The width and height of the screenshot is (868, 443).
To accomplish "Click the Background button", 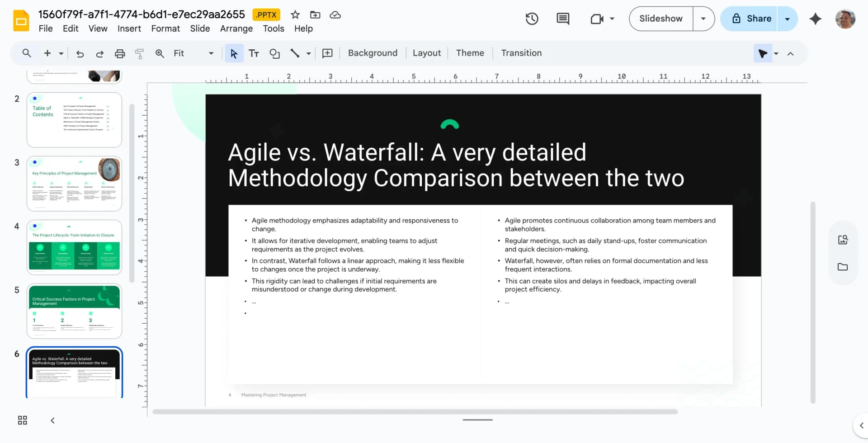I will (373, 53).
